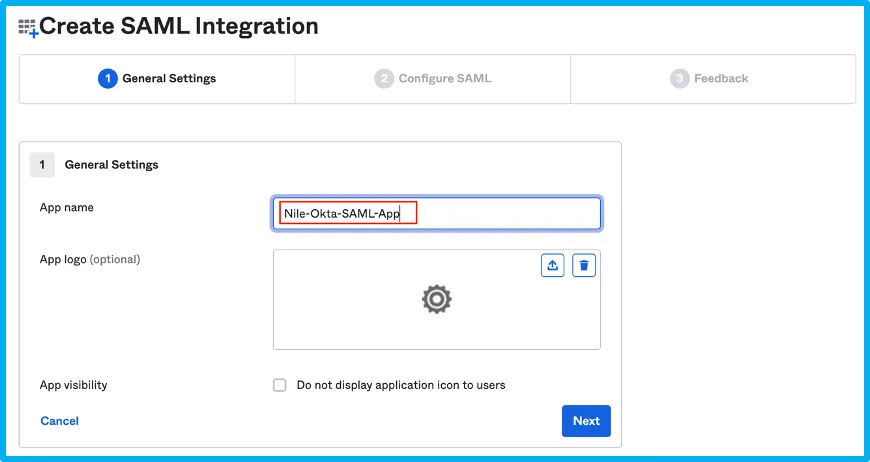Click the app grid plus icon beside title
The image size is (870, 462).
[28, 28]
